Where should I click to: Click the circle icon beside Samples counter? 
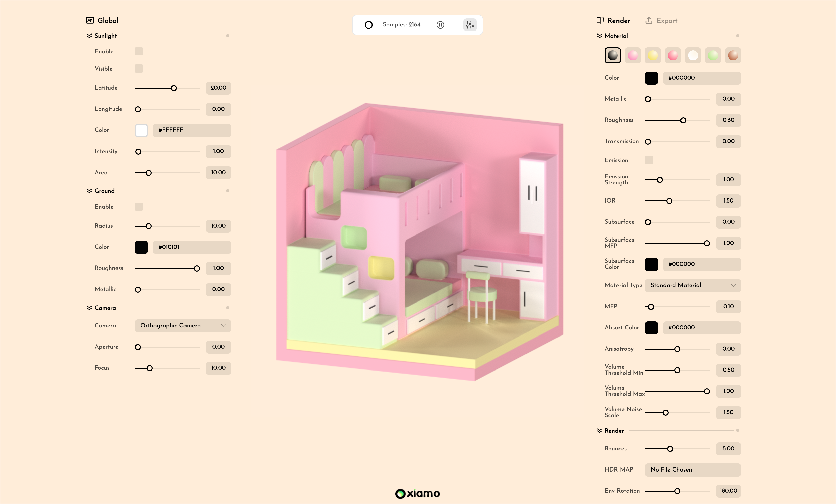(x=368, y=25)
